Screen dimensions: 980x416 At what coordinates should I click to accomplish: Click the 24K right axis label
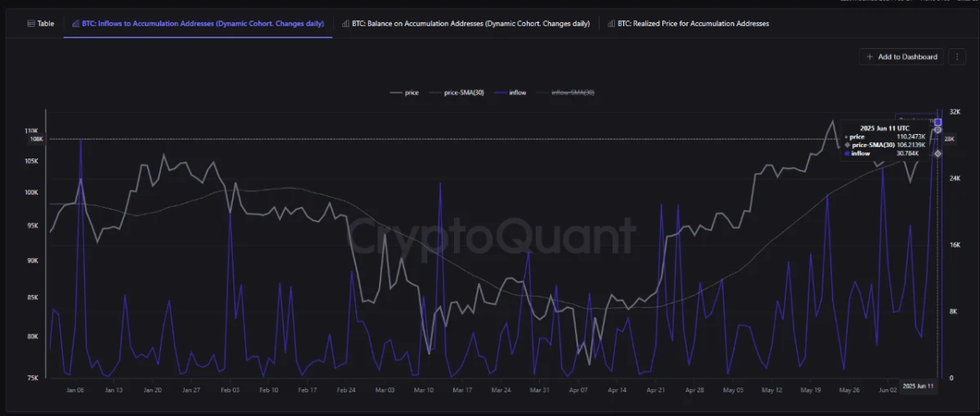click(x=956, y=177)
